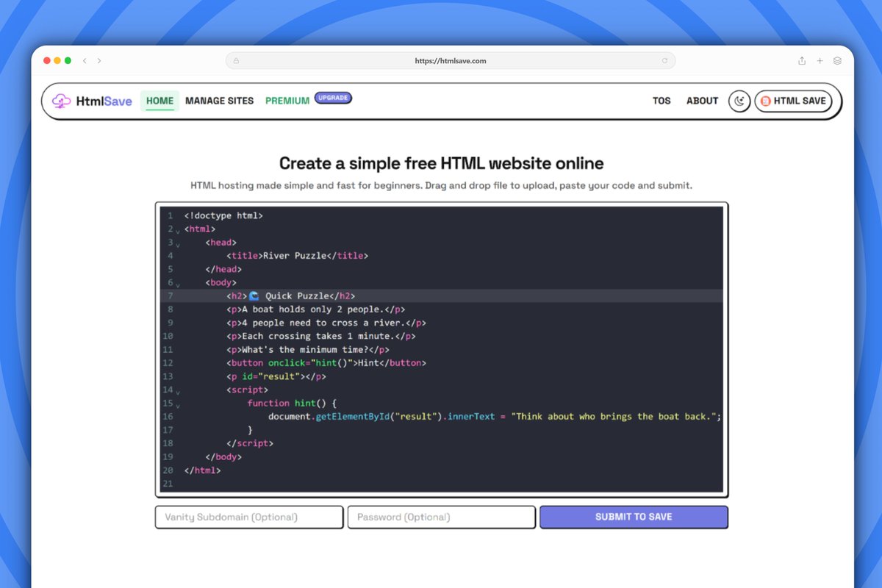Focus the Password optional field
Viewport: 882px width, 588px height.
point(441,517)
